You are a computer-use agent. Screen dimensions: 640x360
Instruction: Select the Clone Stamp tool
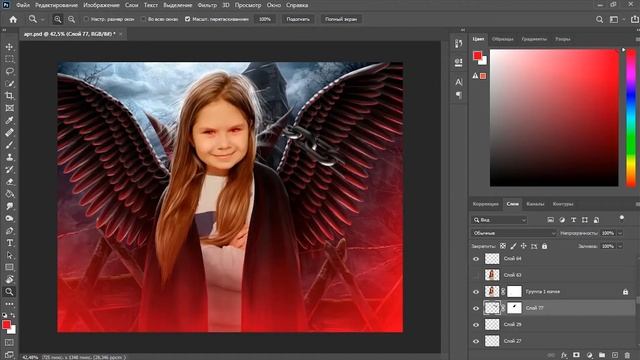pos(9,157)
